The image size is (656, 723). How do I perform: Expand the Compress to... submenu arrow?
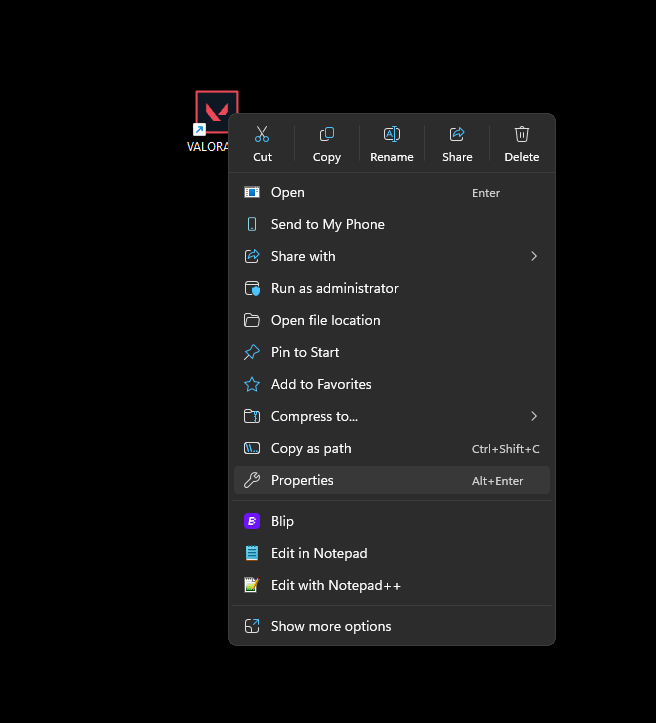click(x=534, y=416)
